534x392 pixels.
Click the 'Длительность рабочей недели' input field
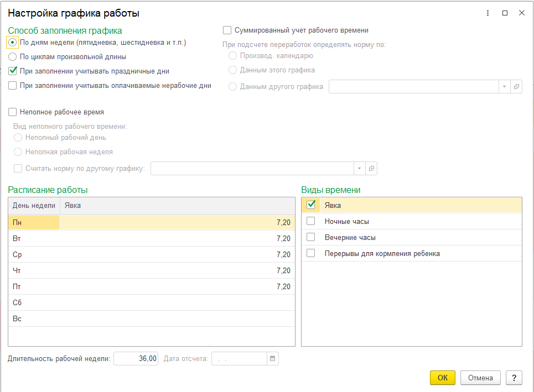point(136,359)
